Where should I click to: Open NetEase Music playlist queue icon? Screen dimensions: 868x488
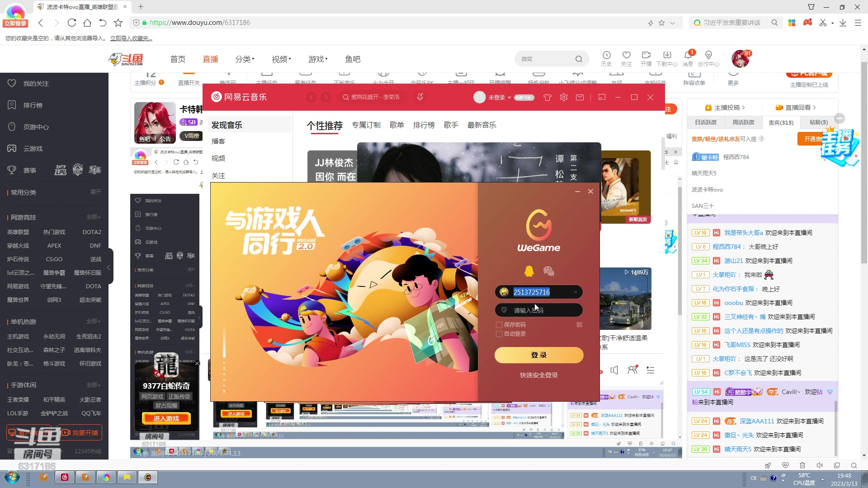pos(651,370)
